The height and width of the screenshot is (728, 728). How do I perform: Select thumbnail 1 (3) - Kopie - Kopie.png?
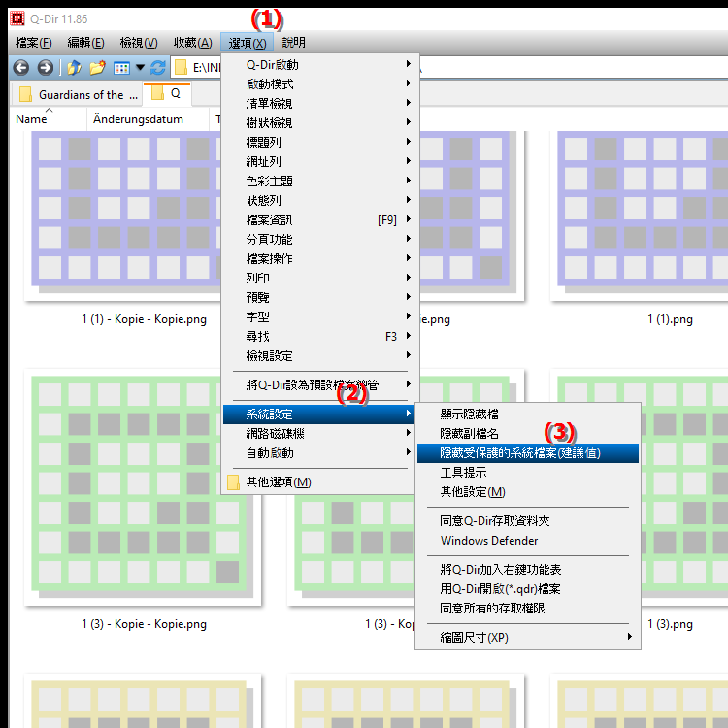tap(143, 487)
